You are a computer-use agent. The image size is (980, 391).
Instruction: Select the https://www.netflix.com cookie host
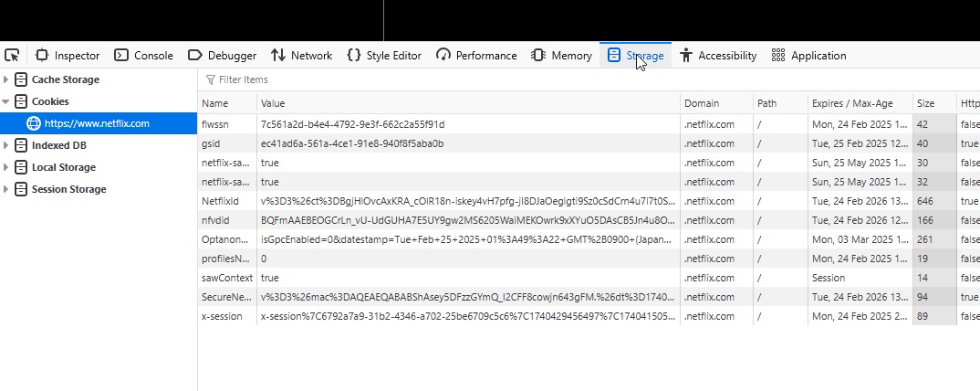coord(99,123)
